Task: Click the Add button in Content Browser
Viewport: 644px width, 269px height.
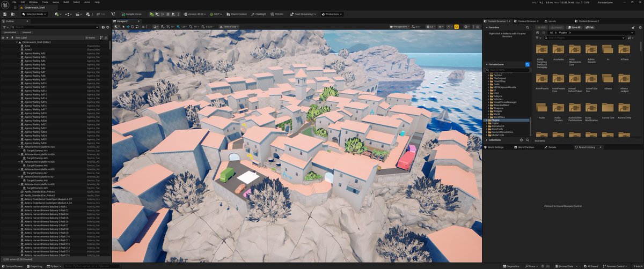Action: pyautogui.click(x=541, y=27)
